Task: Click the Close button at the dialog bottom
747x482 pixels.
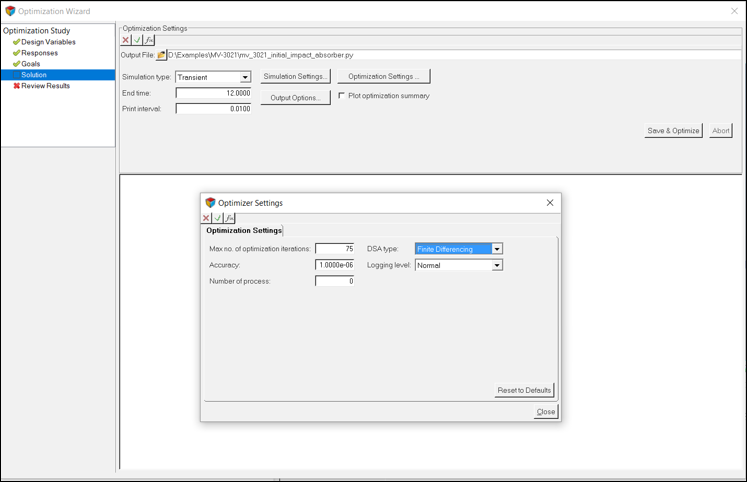Action: click(x=545, y=412)
